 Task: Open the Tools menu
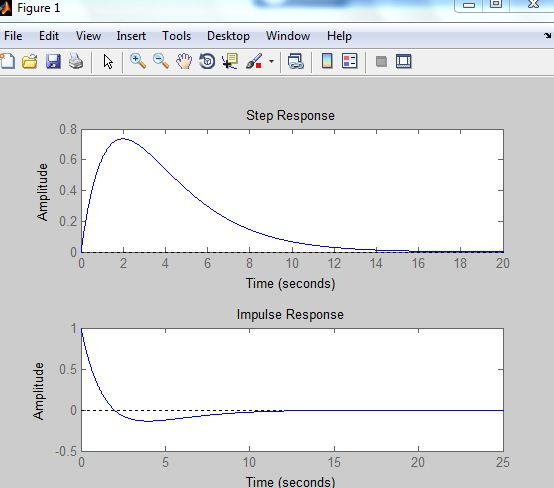(x=177, y=36)
